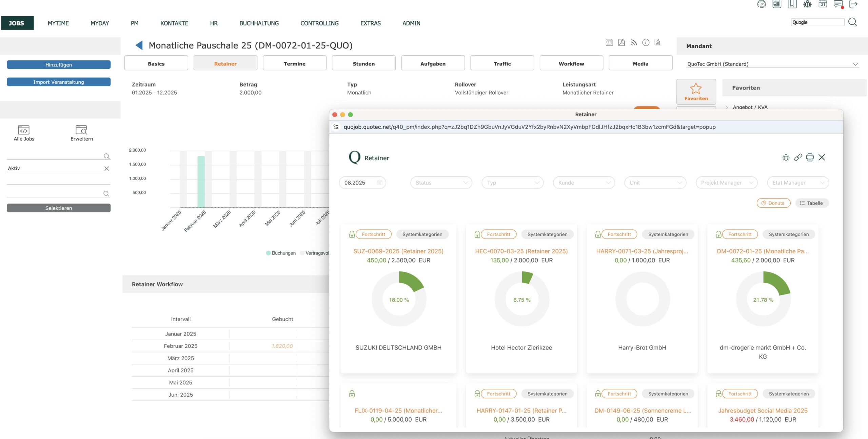
Task: Click the info icon in job header
Action: (x=646, y=42)
